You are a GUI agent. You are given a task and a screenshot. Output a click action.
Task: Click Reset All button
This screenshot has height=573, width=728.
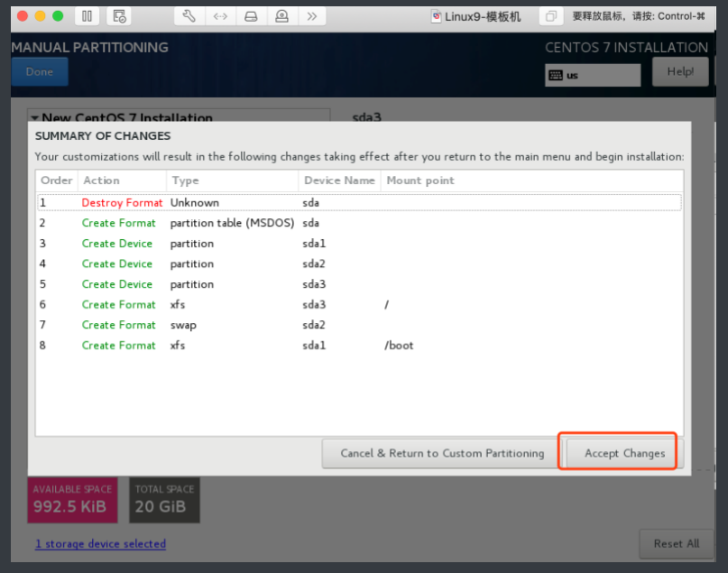coord(677,543)
